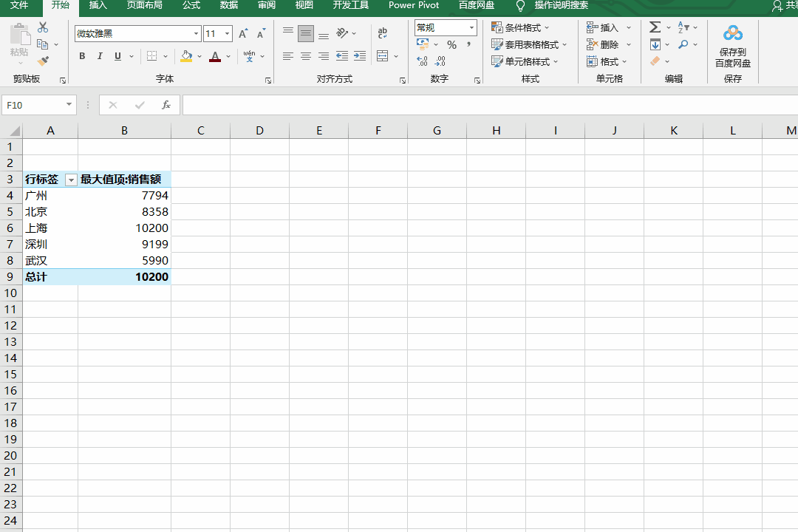Click the 套用表格格式 button
The height and width of the screenshot is (532, 798).
pyautogui.click(x=531, y=45)
